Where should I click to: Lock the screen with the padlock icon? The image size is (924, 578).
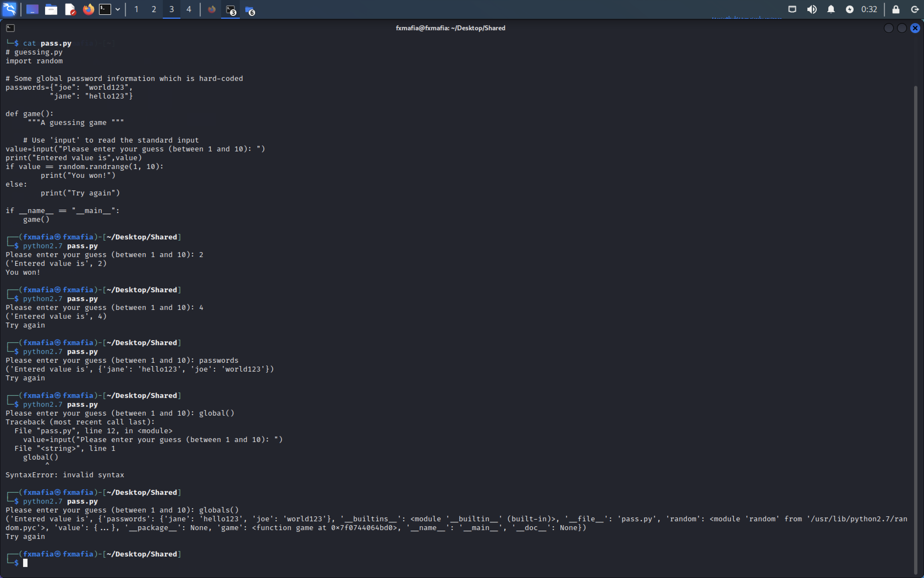[896, 9]
